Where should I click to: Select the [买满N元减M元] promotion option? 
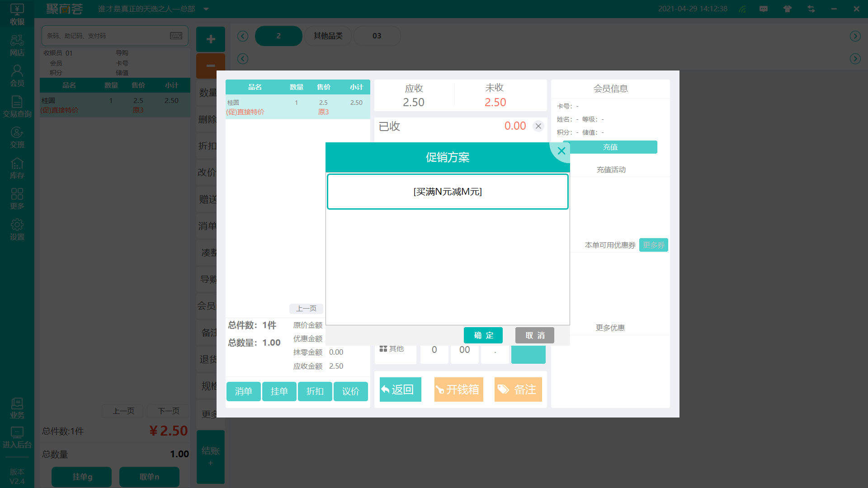pyautogui.click(x=448, y=192)
